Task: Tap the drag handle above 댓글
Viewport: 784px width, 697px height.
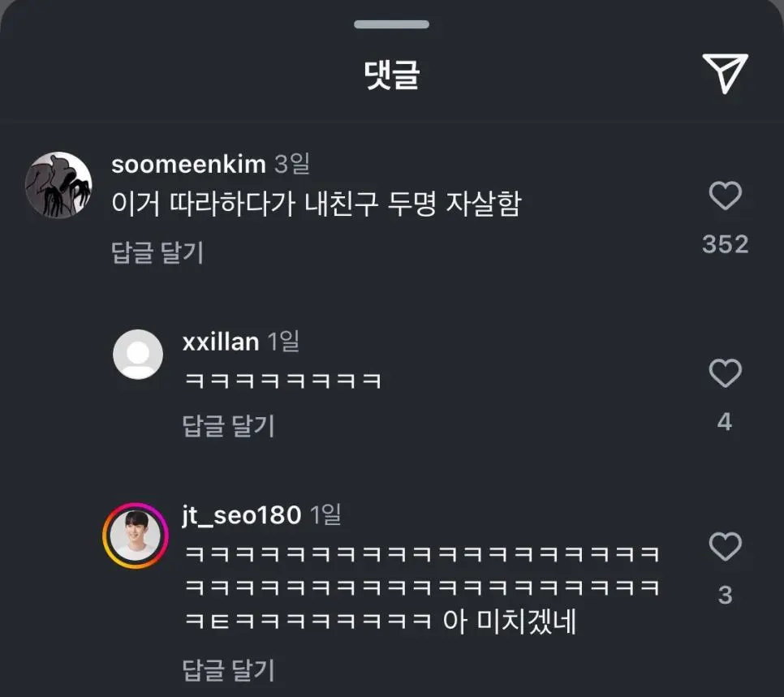Action: coord(391,24)
